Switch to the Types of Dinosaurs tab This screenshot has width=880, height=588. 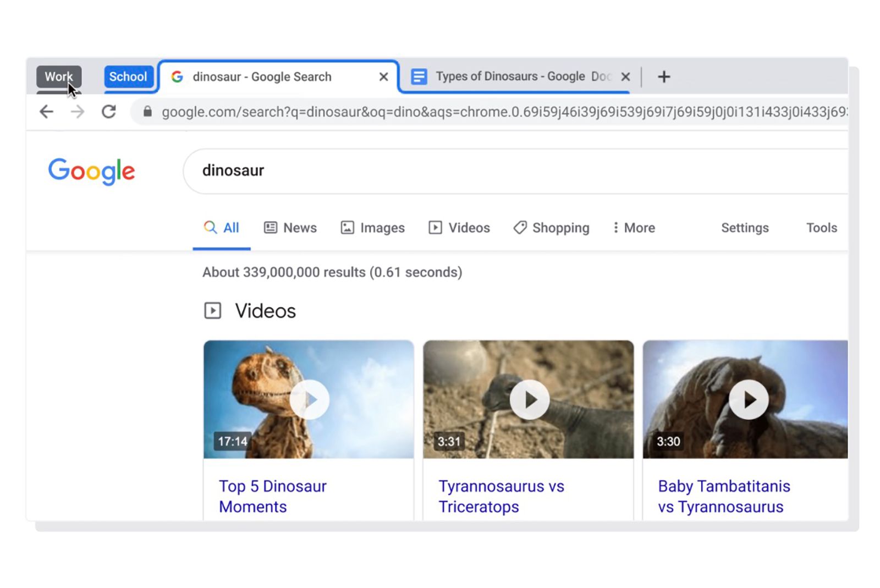pos(512,76)
